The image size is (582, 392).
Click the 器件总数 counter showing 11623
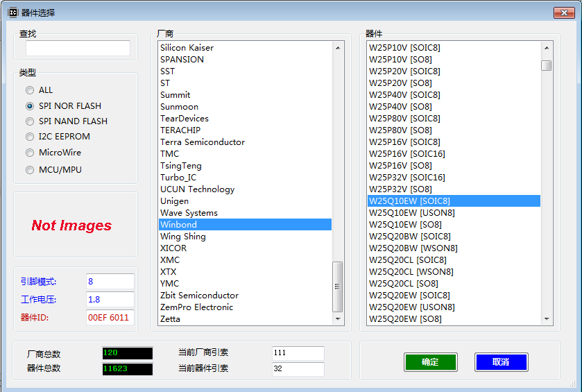128,369
